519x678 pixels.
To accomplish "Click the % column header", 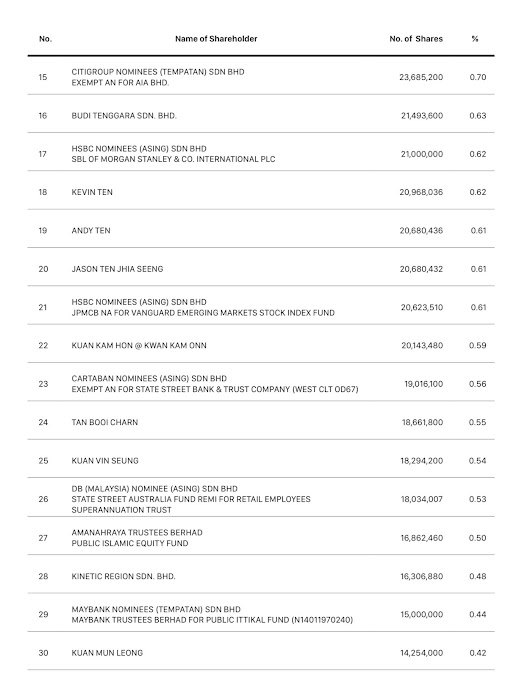I will 475,39.
